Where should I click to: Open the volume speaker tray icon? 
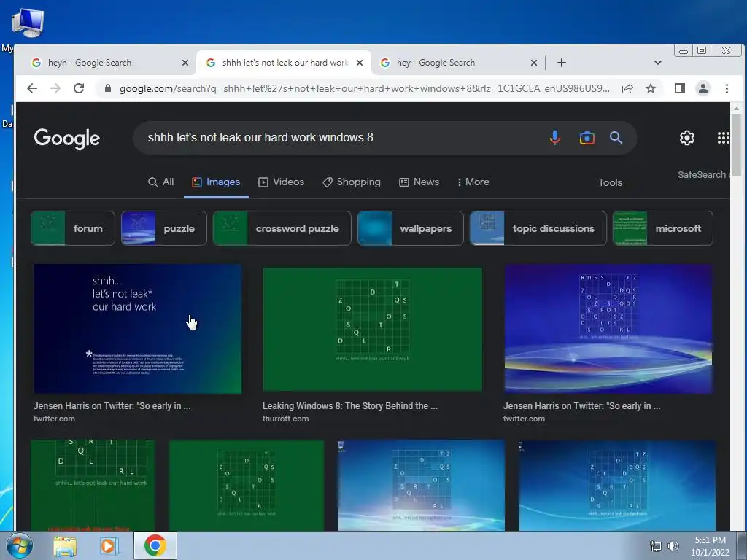click(673, 546)
